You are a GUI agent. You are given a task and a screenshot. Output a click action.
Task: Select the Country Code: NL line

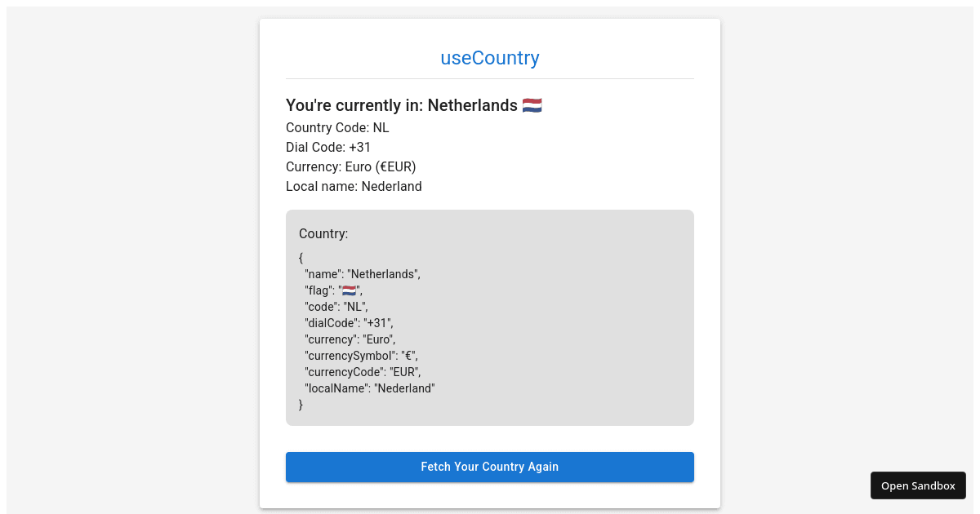[x=337, y=127]
